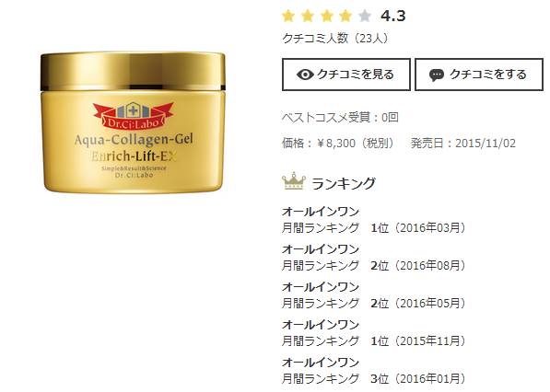Open the ランキング section heading

pyautogui.click(x=344, y=183)
